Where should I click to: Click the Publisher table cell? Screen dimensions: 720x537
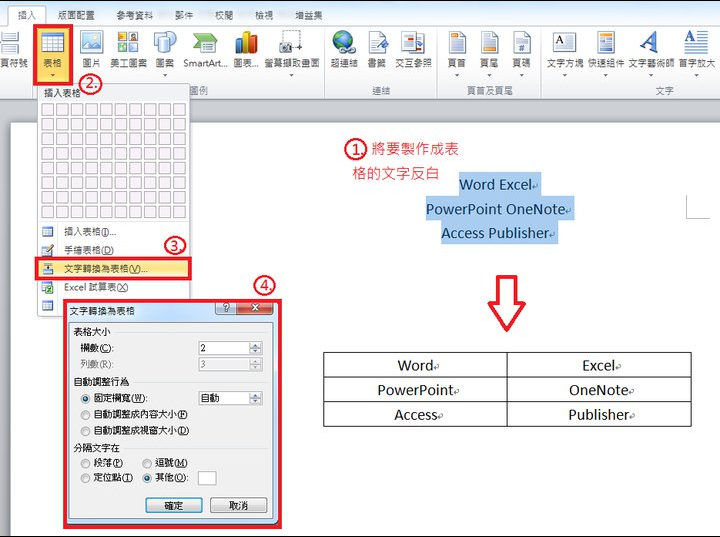coord(599,415)
